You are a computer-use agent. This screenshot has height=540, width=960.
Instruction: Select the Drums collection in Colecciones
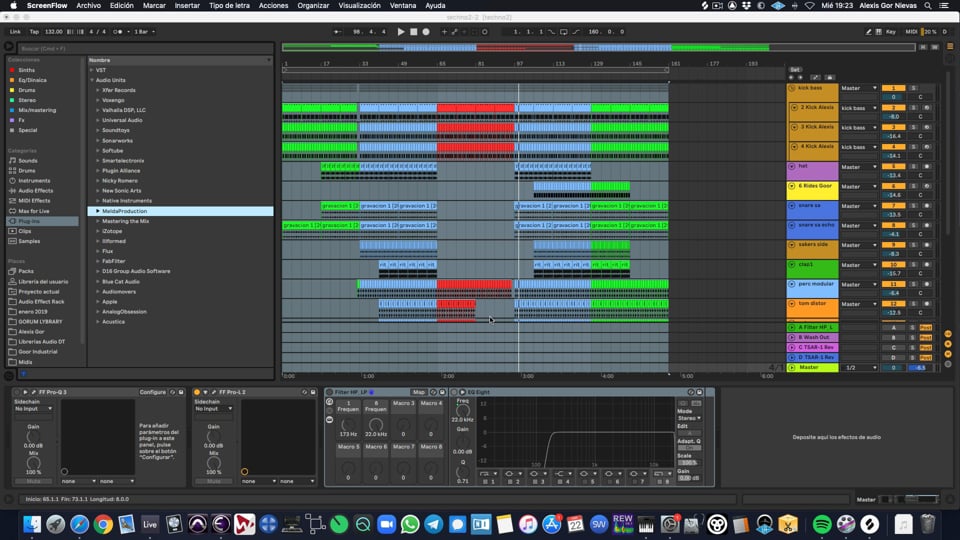pyautogui.click(x=26, y=90)
